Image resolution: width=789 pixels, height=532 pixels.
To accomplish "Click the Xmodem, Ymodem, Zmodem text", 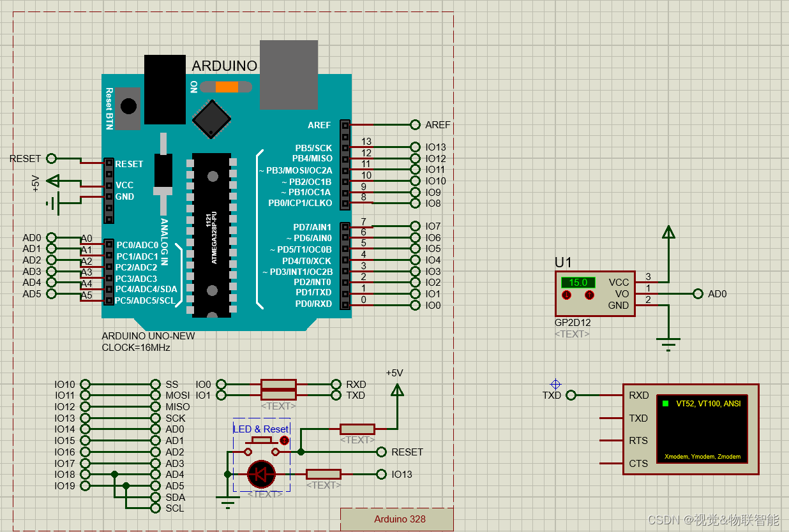I will [702, 457].
